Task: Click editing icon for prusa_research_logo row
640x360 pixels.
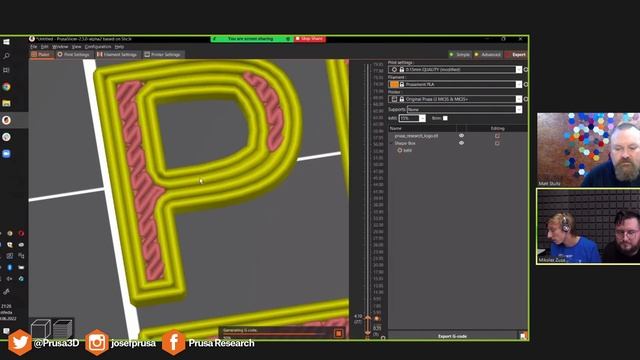Action: 497,136
